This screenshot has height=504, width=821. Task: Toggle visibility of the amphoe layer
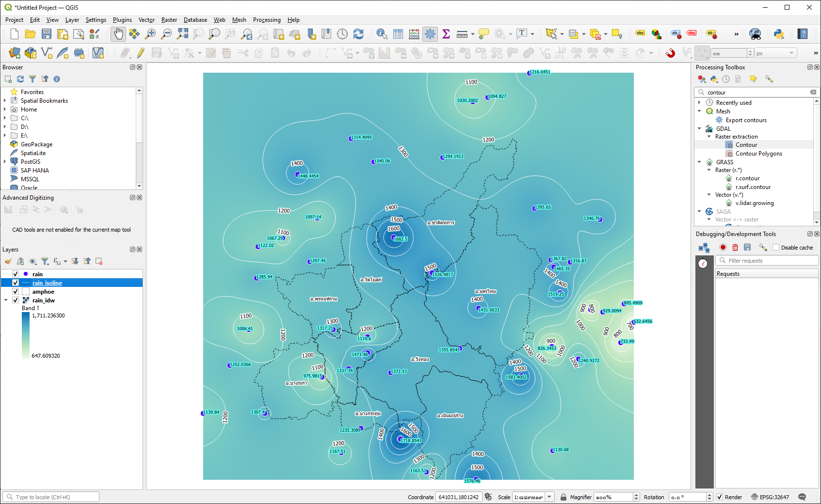pyautogui.click(x=15, y=291)
